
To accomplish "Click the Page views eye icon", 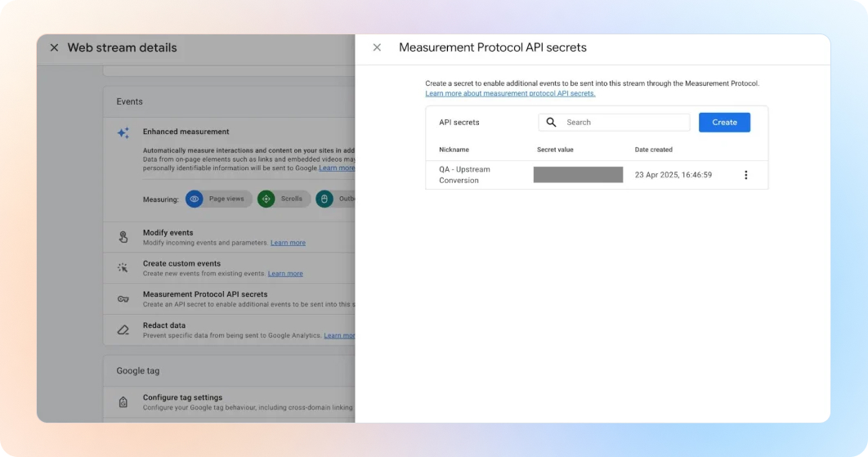I will tap(194, 199).
